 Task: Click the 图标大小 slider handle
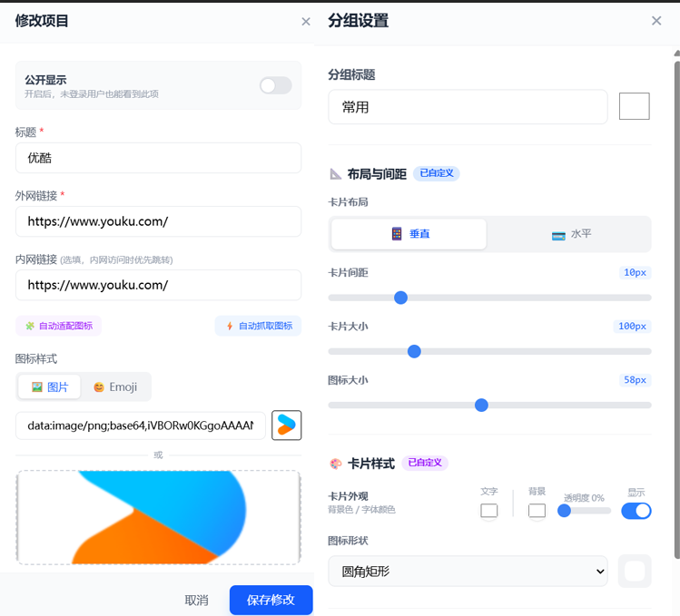(x=481, y=406)
